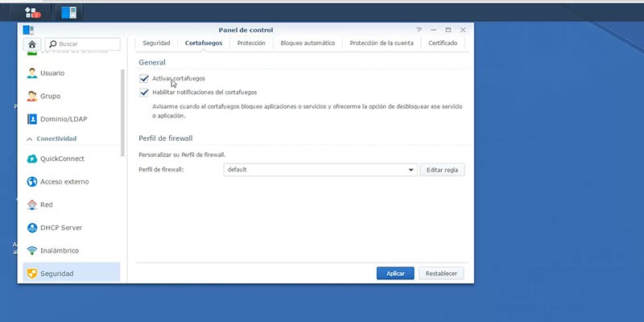This screenshot has height=322, width=644.
Task: Open Bloqueo automático tab
Action: click(x=308, y=43)
